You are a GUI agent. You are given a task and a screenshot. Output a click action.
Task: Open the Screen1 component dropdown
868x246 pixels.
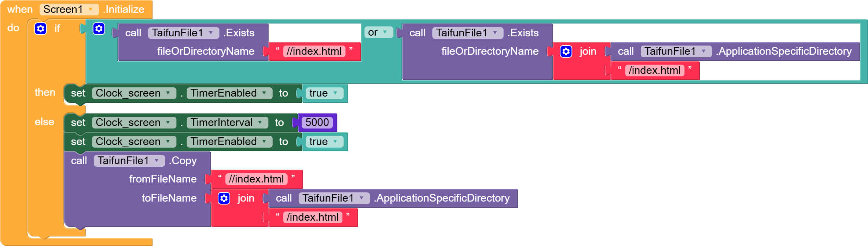pos(69,10)
